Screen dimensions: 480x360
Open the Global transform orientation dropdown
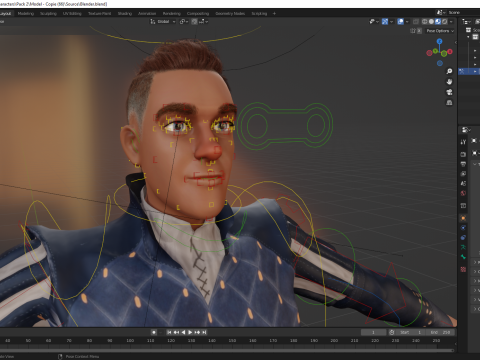[x=163, y=21]
